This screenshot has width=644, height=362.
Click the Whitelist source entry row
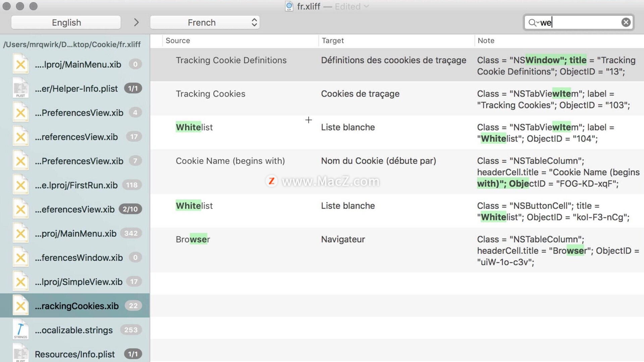tap(194, 127)
